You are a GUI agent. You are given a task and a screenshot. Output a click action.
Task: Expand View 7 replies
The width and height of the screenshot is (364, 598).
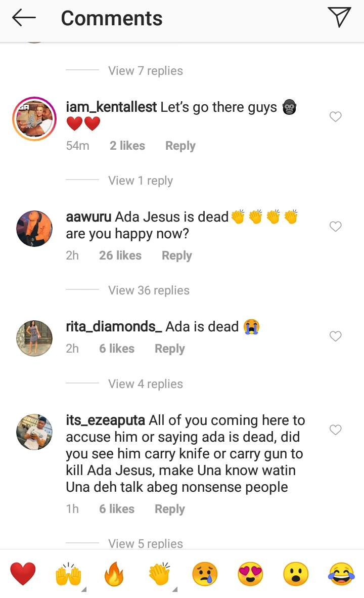(x=146, y=71)
